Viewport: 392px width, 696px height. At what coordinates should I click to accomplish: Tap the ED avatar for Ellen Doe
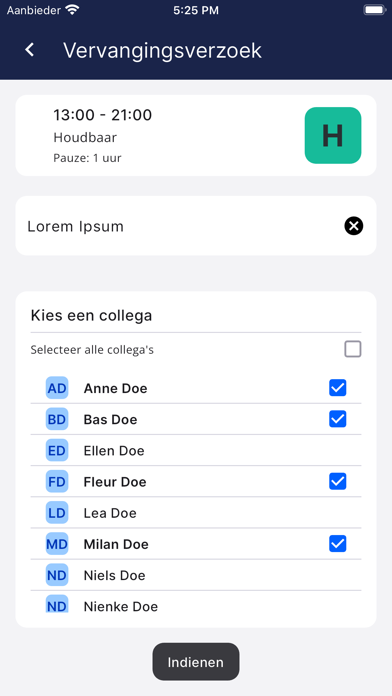coord(57,451)
